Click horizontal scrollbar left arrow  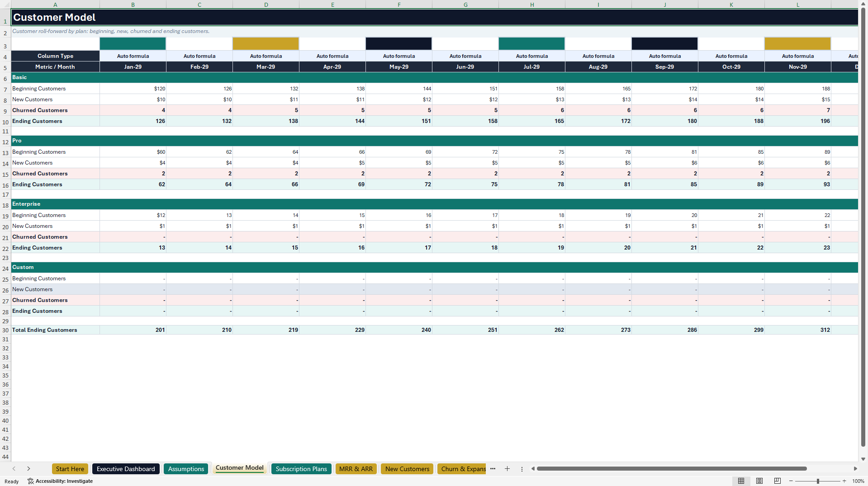click(533, 469)
